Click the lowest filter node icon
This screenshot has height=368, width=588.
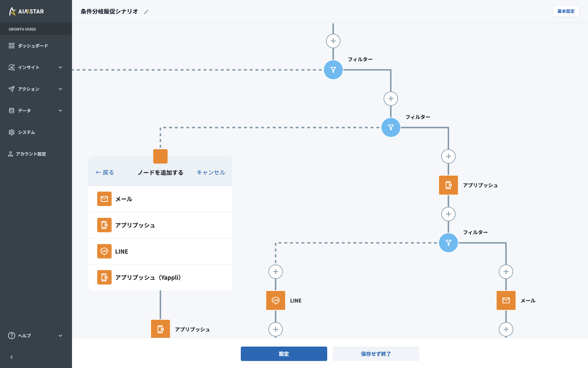coord(448,243)
